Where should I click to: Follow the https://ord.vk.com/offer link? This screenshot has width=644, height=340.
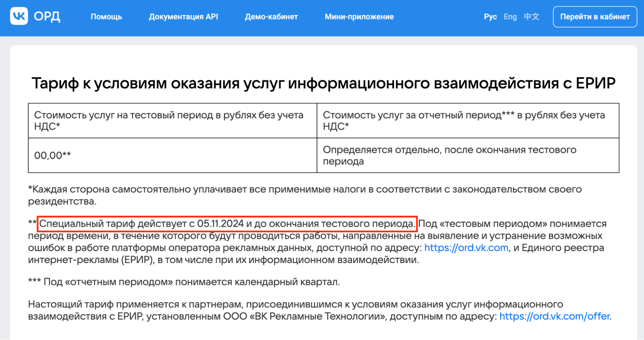pyautogui.click(x=554, y=316)
